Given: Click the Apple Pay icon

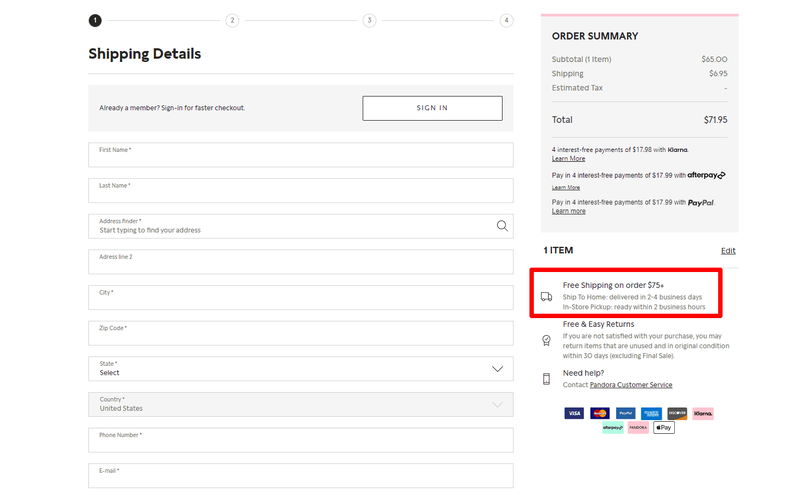Looking at the screenshot, I should pos(664,427).
